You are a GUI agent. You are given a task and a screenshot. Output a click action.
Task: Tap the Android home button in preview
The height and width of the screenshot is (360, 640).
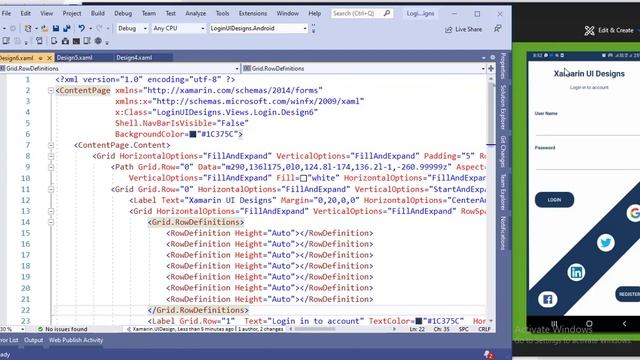pyautogui.click(x=589, y=324)
